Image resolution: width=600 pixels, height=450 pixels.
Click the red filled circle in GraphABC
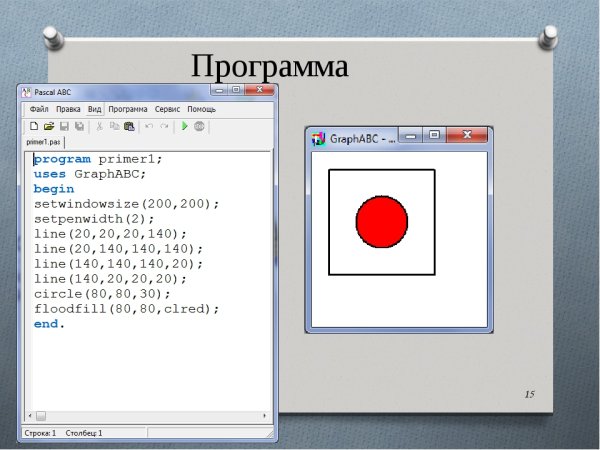(382, 222)
